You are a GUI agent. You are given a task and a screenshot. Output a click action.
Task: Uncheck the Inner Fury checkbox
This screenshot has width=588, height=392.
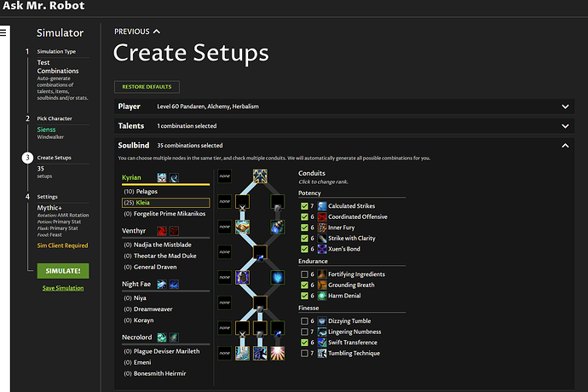[304, 228]
